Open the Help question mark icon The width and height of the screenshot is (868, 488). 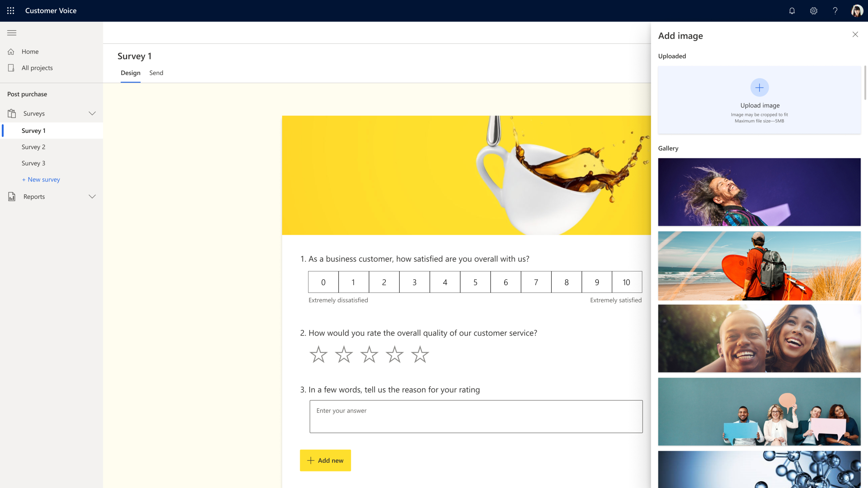[x=835, y=11]
